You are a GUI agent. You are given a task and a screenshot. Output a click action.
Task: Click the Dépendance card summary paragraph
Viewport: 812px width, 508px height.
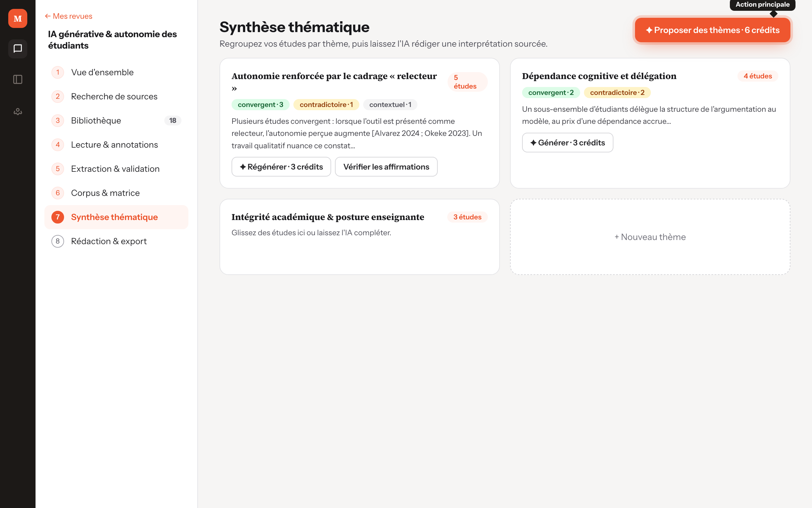649,115
